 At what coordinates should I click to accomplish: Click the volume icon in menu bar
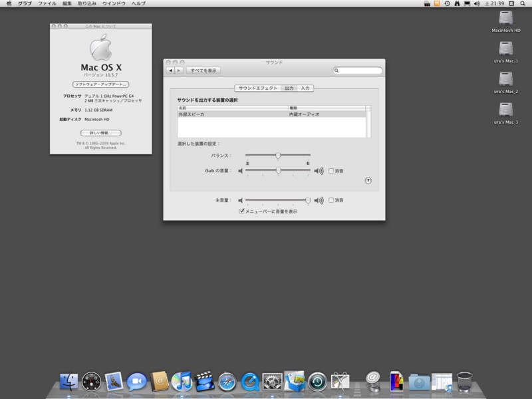[x=477, y=3]
